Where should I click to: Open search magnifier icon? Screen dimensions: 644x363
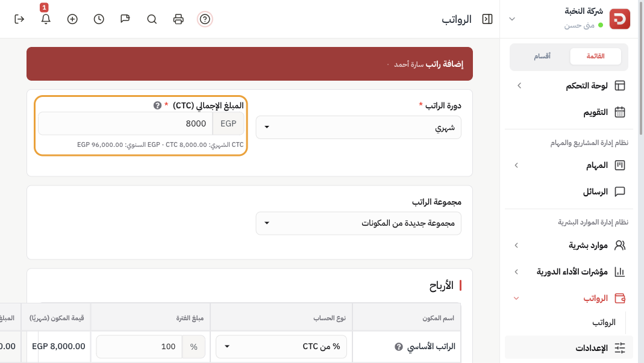tap(152, 19)
